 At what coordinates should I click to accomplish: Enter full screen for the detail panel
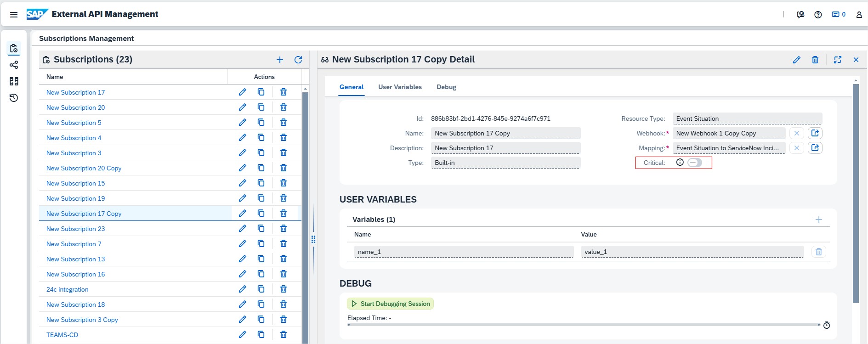838,60
